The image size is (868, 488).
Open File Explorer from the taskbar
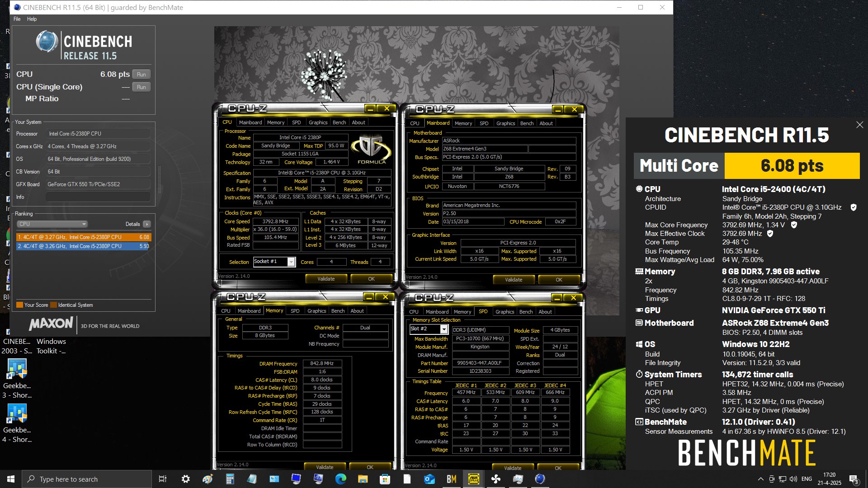[x=363, y=479]
